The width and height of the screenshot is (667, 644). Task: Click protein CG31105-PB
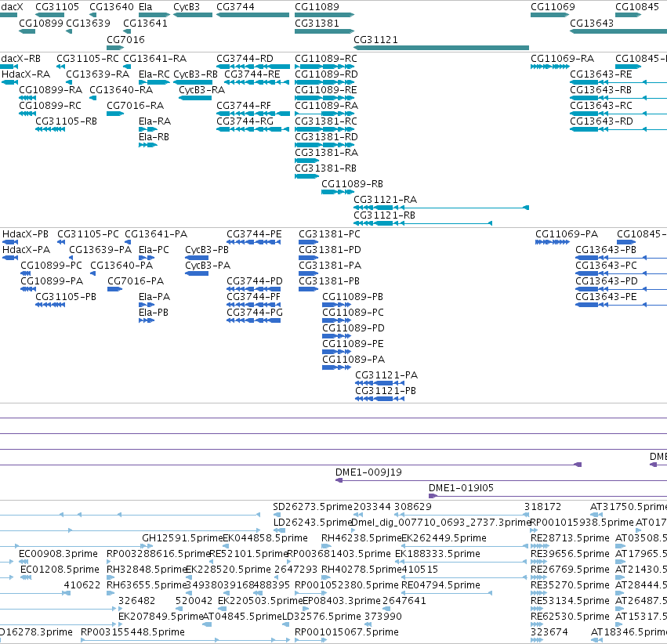click(x=50, y=305)
